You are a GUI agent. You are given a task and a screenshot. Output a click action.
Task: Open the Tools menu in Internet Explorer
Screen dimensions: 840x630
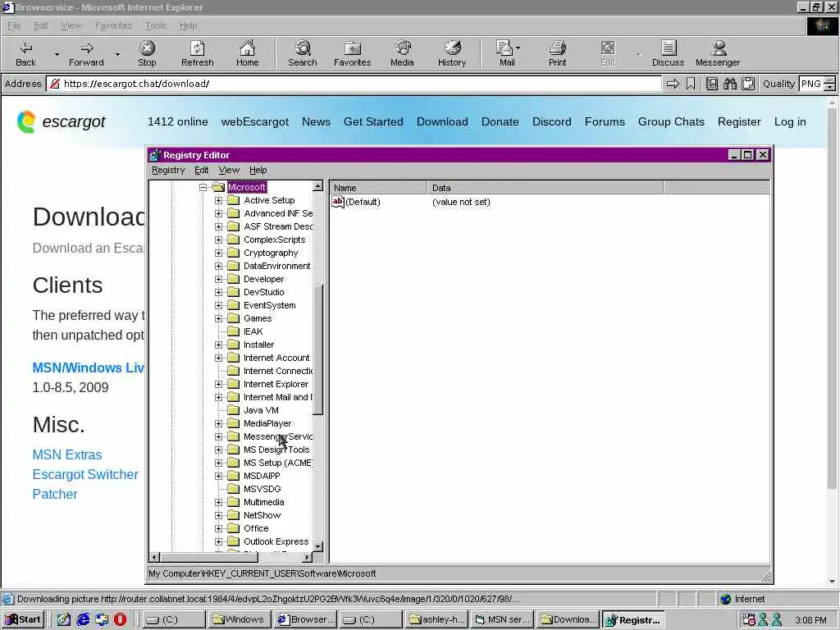tap(155, 25)
